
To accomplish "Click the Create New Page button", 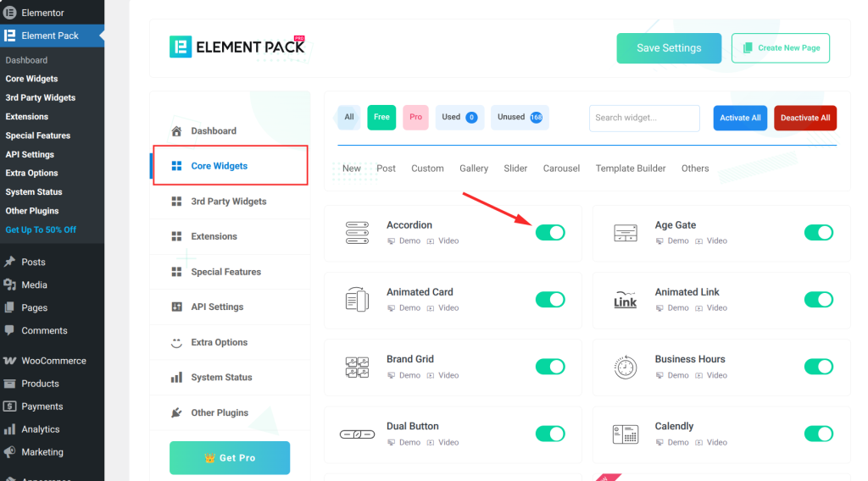I will (x=781, y=48).
